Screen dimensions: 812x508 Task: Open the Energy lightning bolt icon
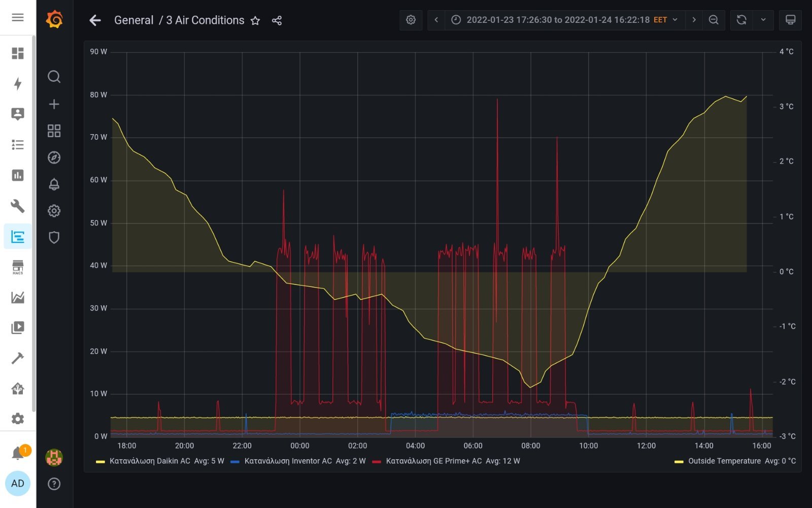coord(18,84)
